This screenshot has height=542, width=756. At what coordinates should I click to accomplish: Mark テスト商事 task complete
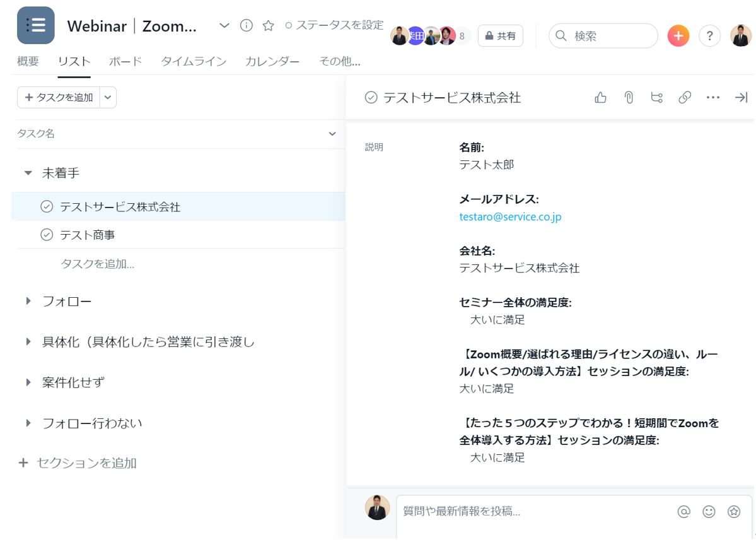(x=47, y=235)
